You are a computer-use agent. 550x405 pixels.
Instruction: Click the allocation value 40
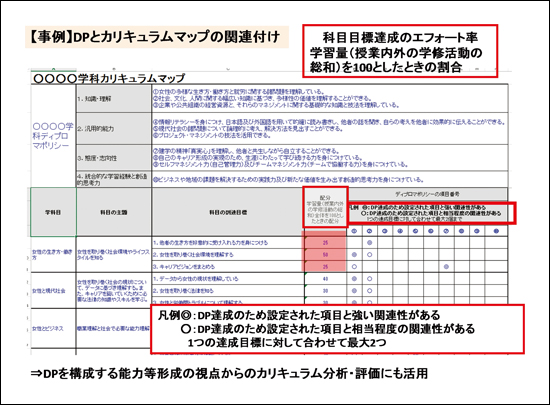click(326, 279)
